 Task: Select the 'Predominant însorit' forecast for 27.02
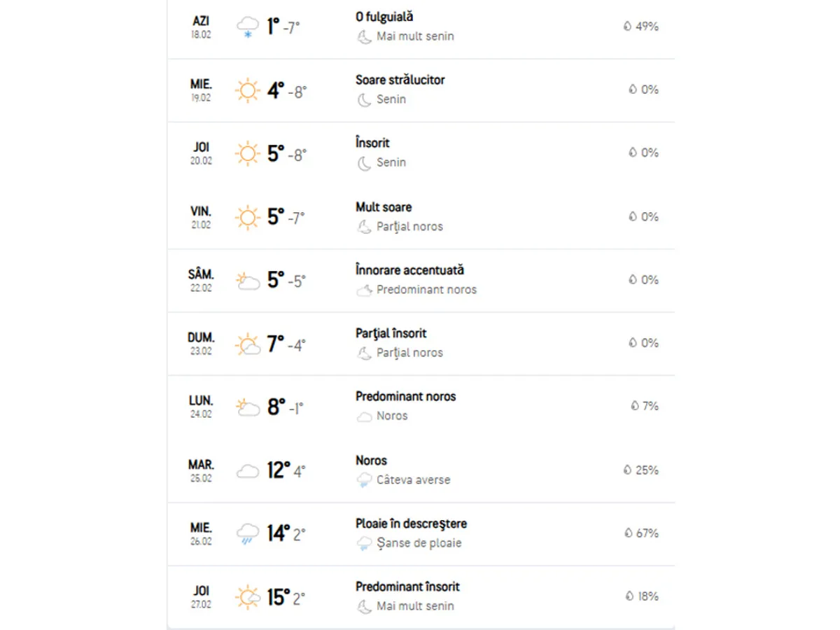point(407,587)
